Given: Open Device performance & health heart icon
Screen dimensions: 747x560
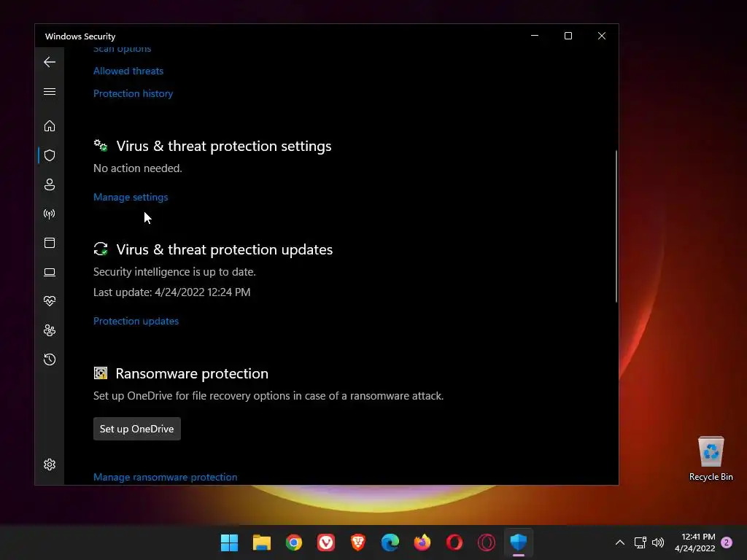Looking at the screenshot, I should [50, 301].
